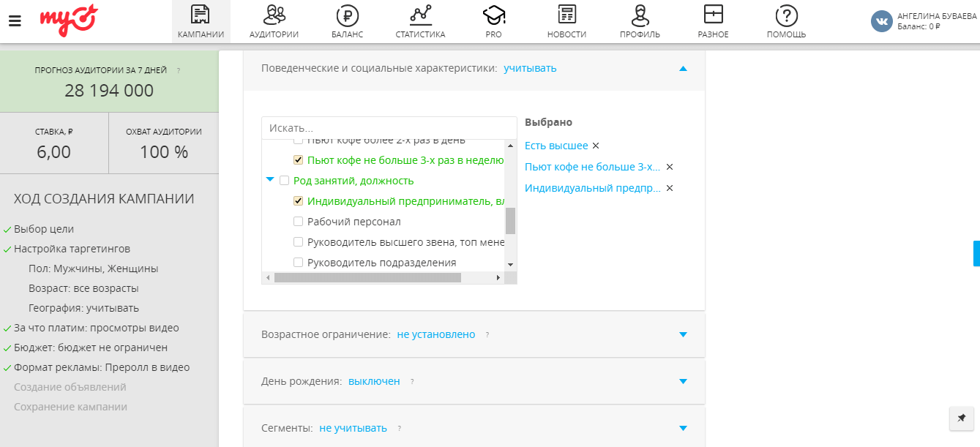Open the Новости news icon
Screen dimensions: 980x447
[566, 15]
